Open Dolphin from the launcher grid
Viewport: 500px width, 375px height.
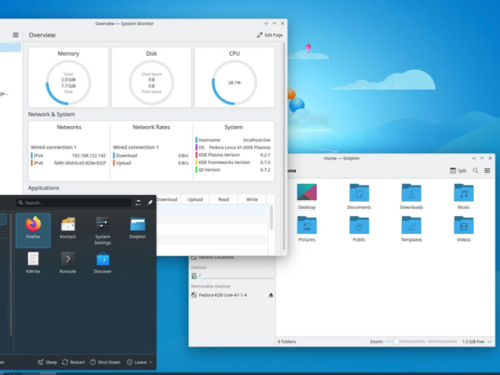click(138, 228)
